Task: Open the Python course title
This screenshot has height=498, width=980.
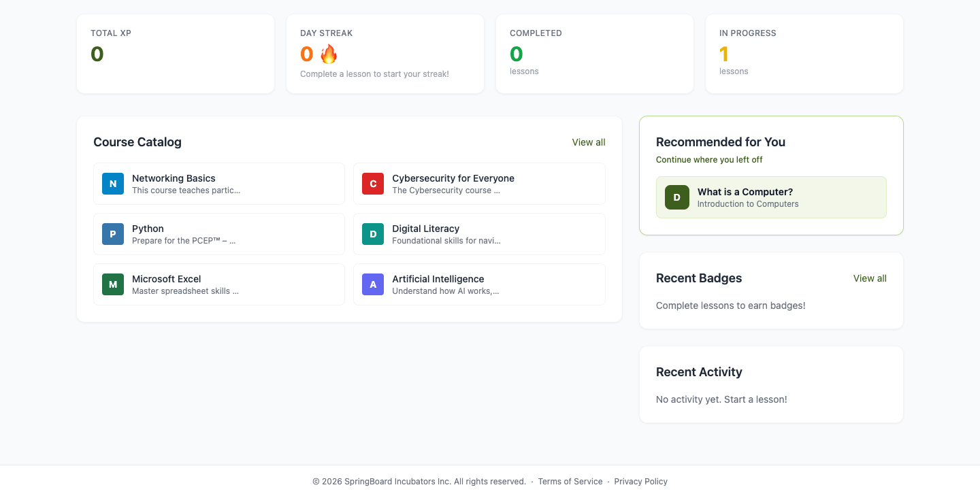Action: tap(148, 229)
